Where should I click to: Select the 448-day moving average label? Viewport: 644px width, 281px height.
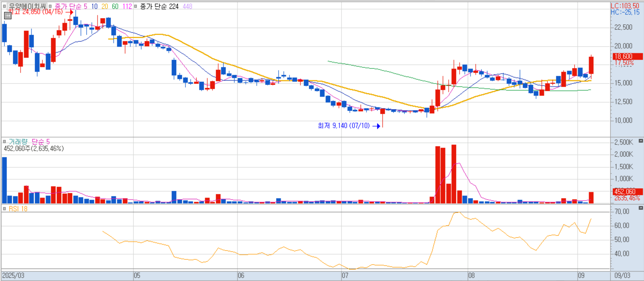[x=187, y=6]
